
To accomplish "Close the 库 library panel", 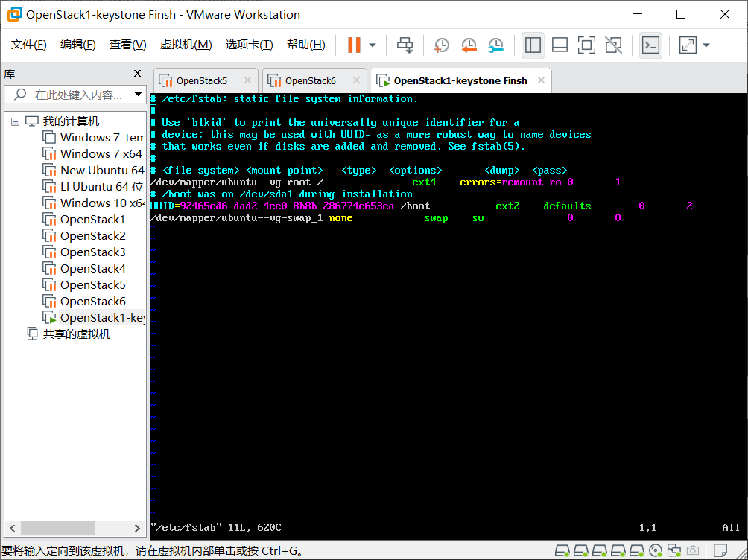I will coord(137,74).
